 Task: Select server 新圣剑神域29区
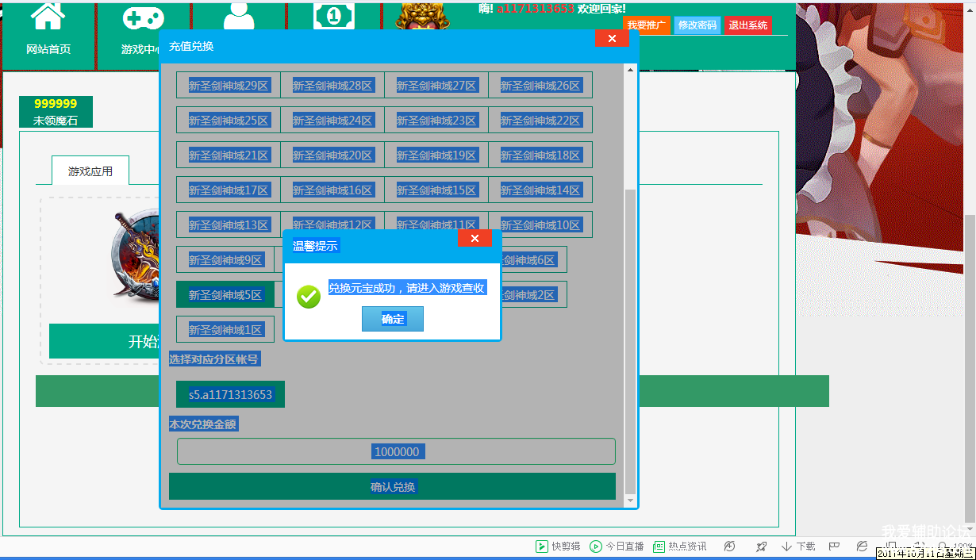pos(229,86)
